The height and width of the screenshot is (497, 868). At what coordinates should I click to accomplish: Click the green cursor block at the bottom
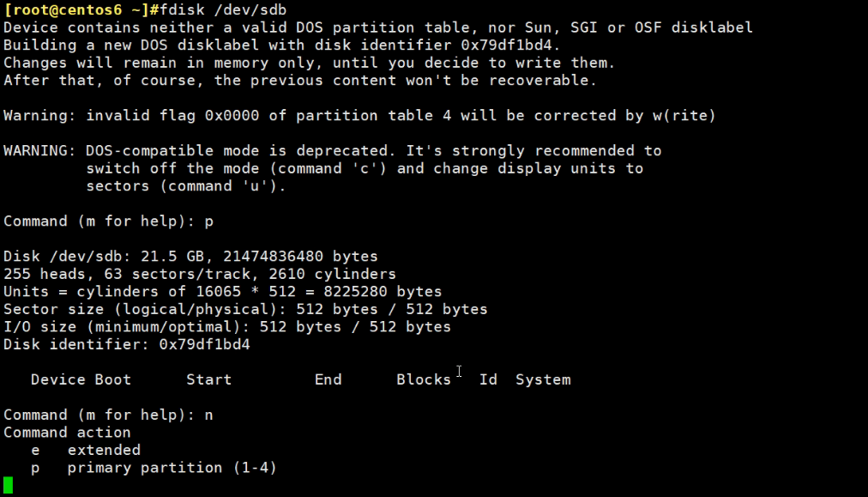[9, 486]
